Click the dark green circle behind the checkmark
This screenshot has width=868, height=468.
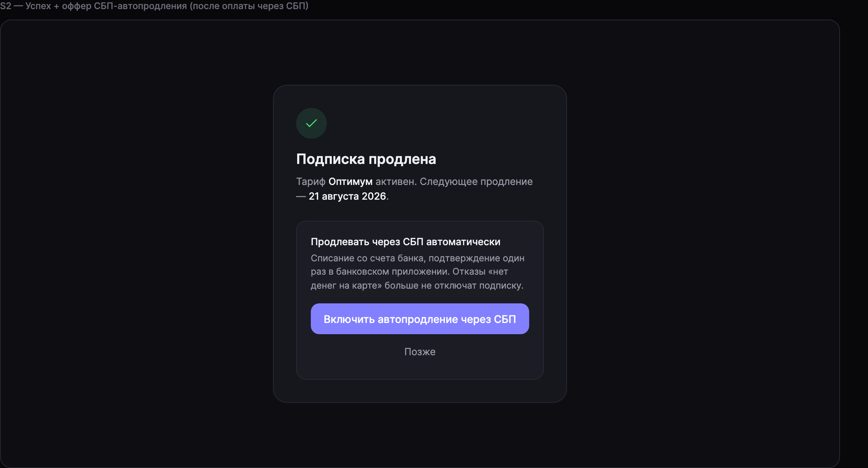(311, 123)
